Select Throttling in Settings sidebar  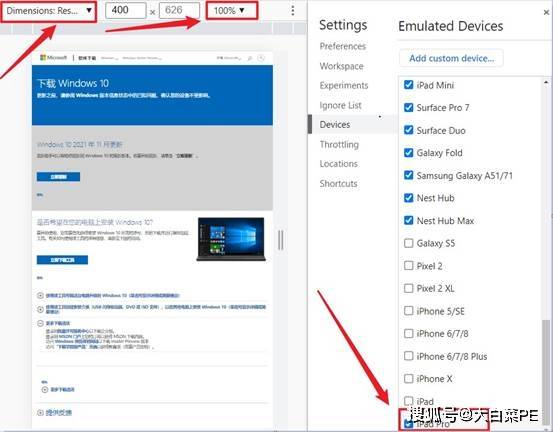(339, 144)
